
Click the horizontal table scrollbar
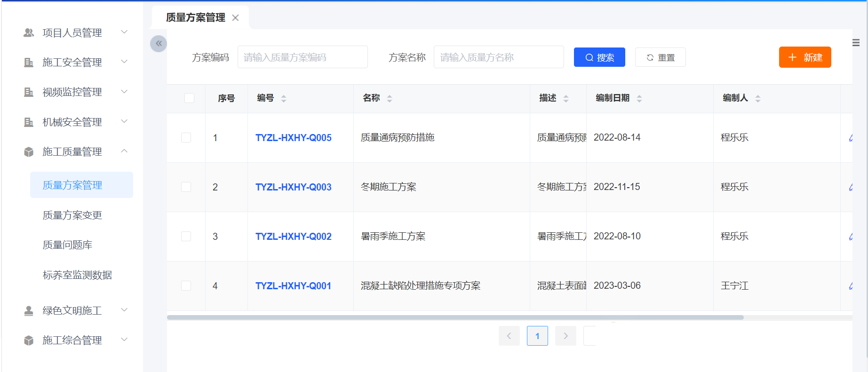[x=455, y=317]
